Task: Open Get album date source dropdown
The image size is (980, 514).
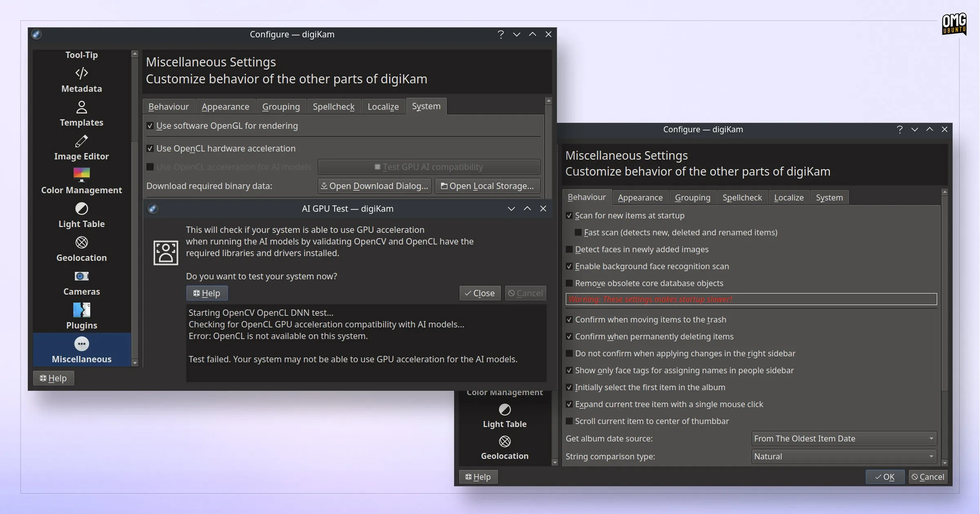Action: 844,439
